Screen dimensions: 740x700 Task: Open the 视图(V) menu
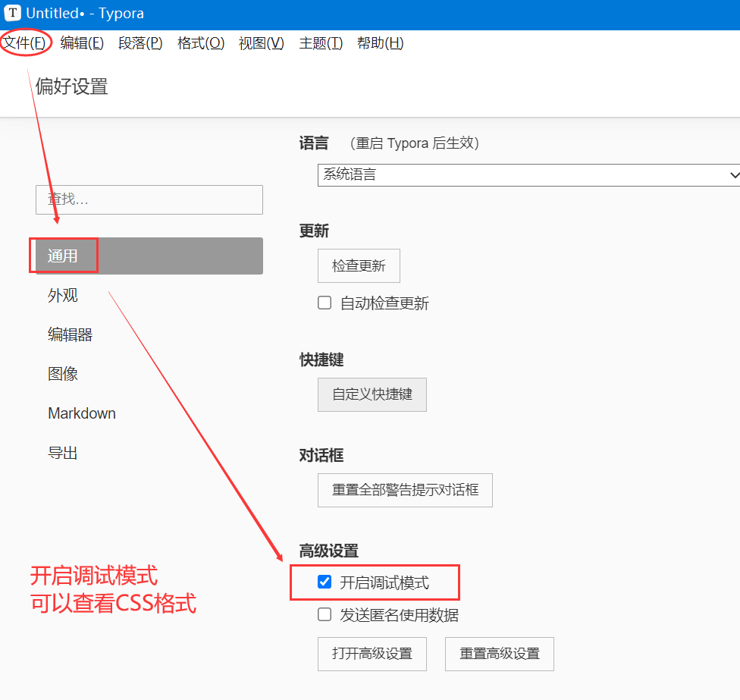coord(261,43)
